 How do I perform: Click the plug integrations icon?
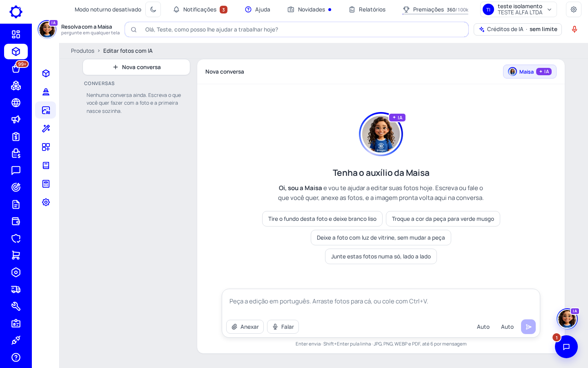tap(16, 340)
